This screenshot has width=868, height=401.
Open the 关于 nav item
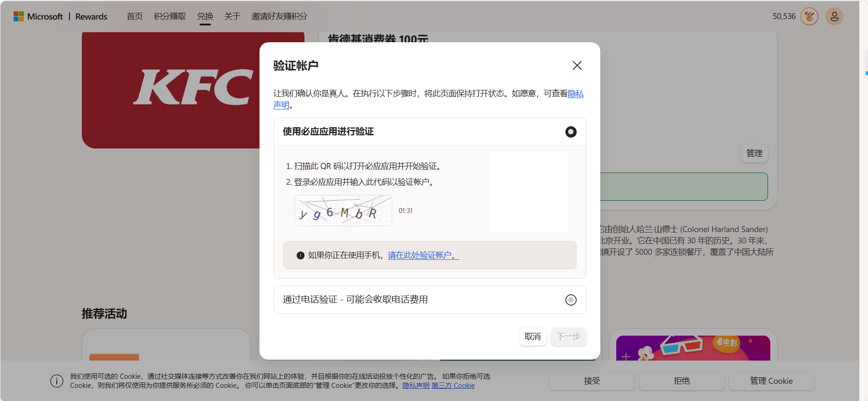click(232, 16)
